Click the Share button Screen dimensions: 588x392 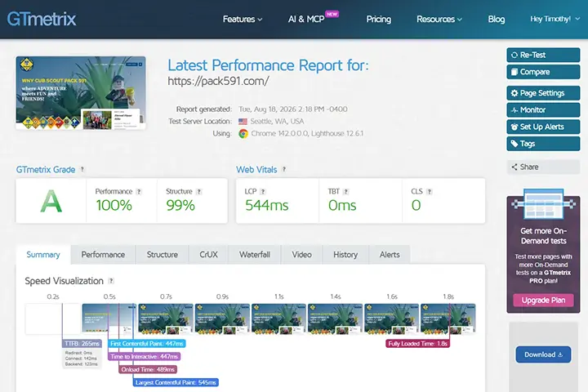pos(543,167)
